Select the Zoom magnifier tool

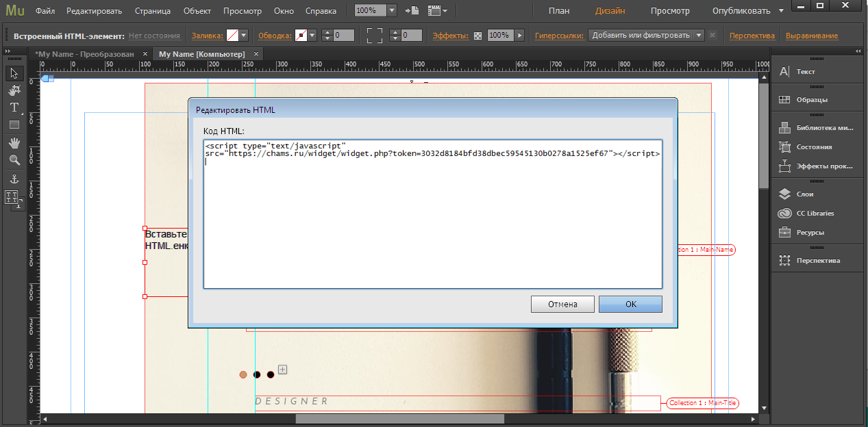tap(14, 160)
